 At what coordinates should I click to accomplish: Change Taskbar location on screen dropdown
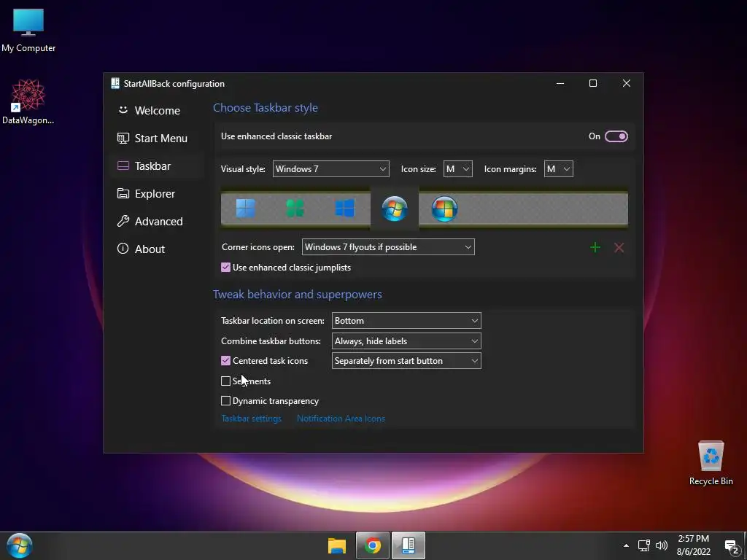click(x=406, y=321)
